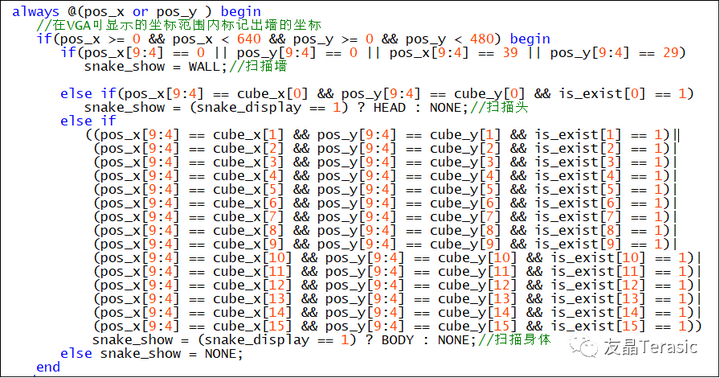
Task: Click the //扫描头 comment
Action: point(499,107)
